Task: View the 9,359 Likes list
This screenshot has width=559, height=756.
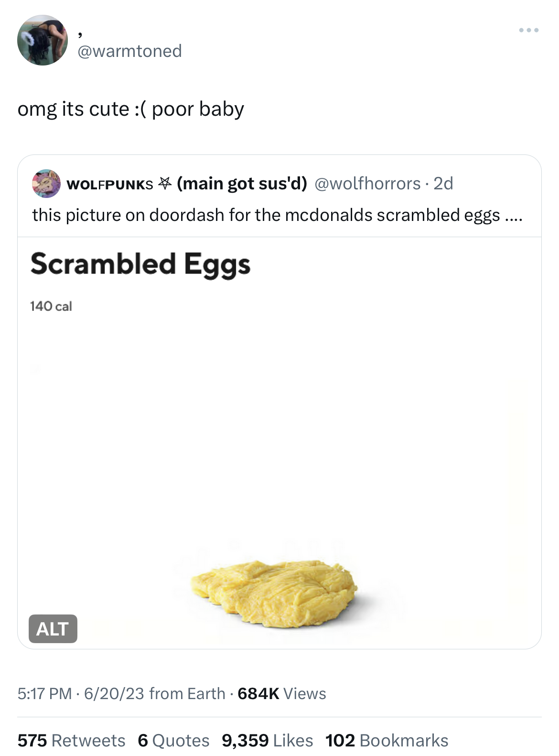Action: click(x=267, y=740)
